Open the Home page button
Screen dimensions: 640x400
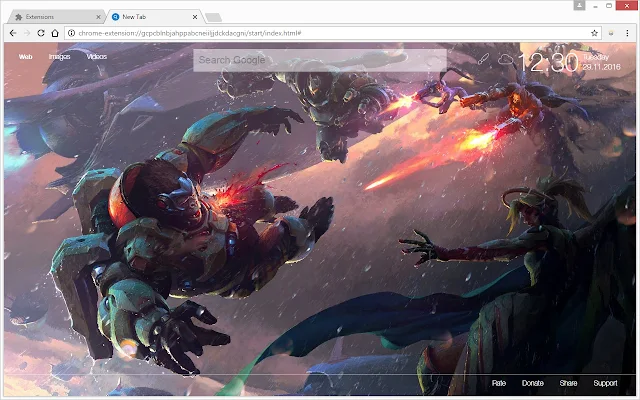click(55, 33)
